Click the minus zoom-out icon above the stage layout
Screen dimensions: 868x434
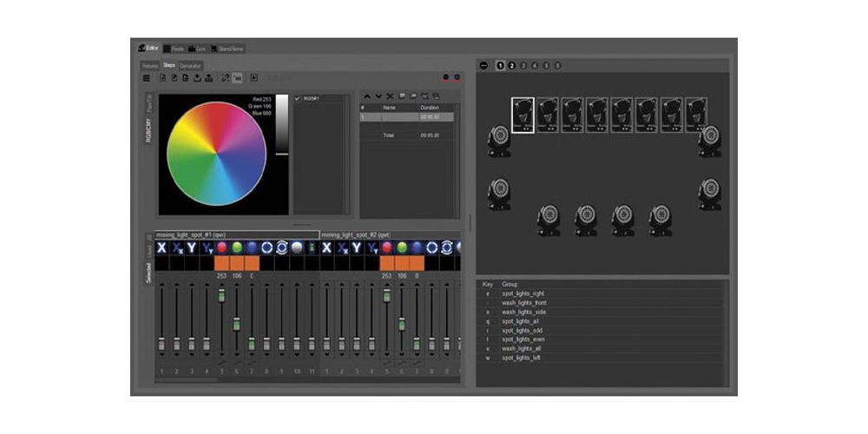[483, 65]
